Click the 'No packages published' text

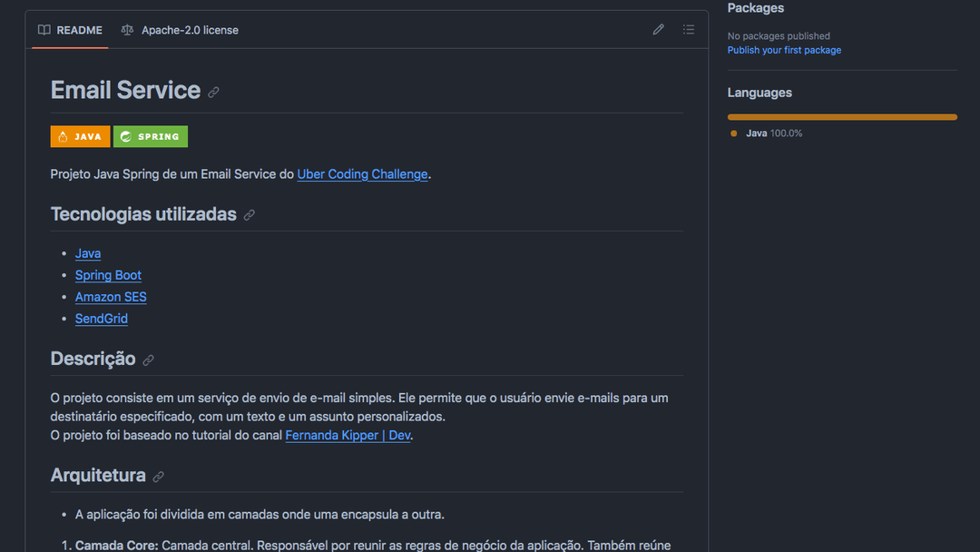(779, 36)
